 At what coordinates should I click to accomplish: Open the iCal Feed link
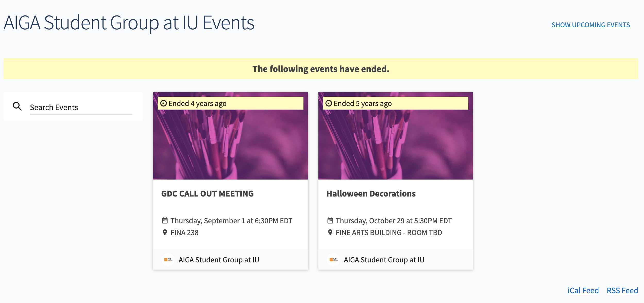point(583,290)
